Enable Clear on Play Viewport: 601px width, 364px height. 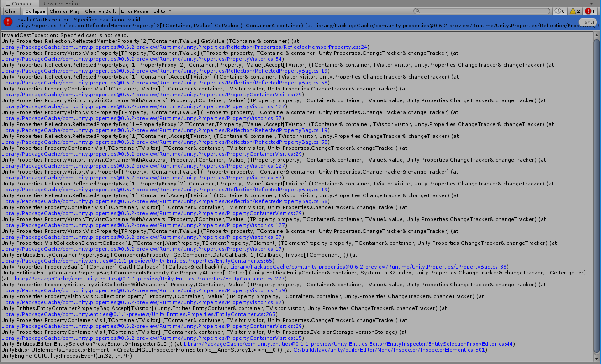[x=64, y=11]
